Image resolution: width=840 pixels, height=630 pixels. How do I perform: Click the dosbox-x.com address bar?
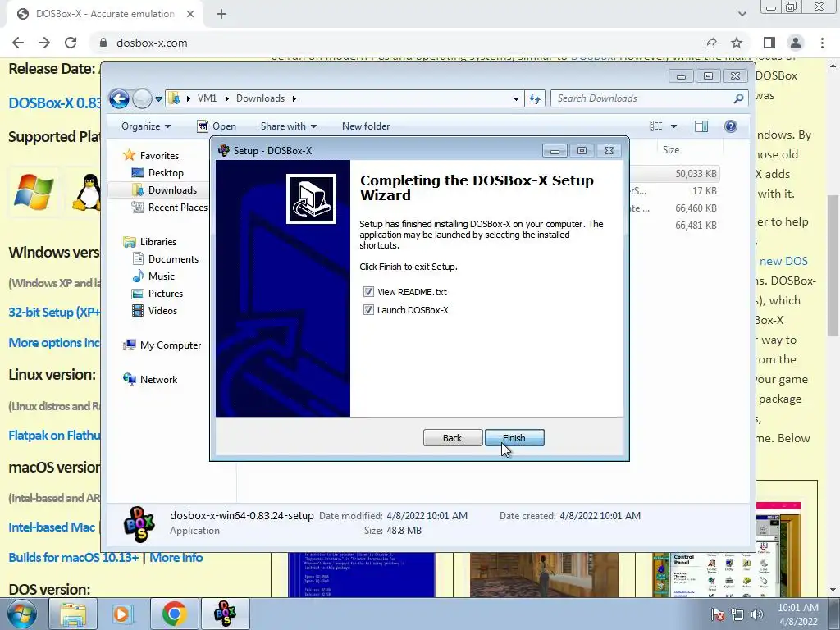(396, 43)
